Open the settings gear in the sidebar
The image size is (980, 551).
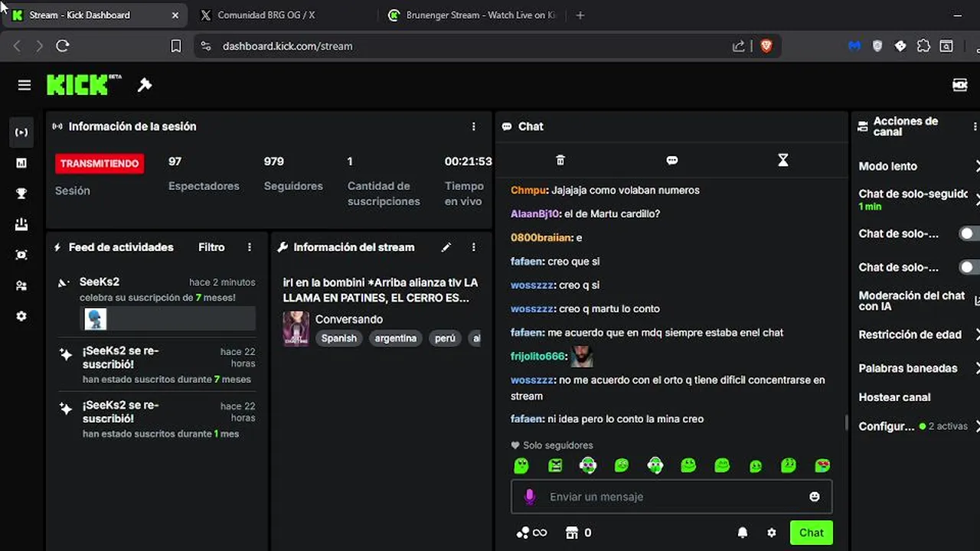[x=21, y=316]
